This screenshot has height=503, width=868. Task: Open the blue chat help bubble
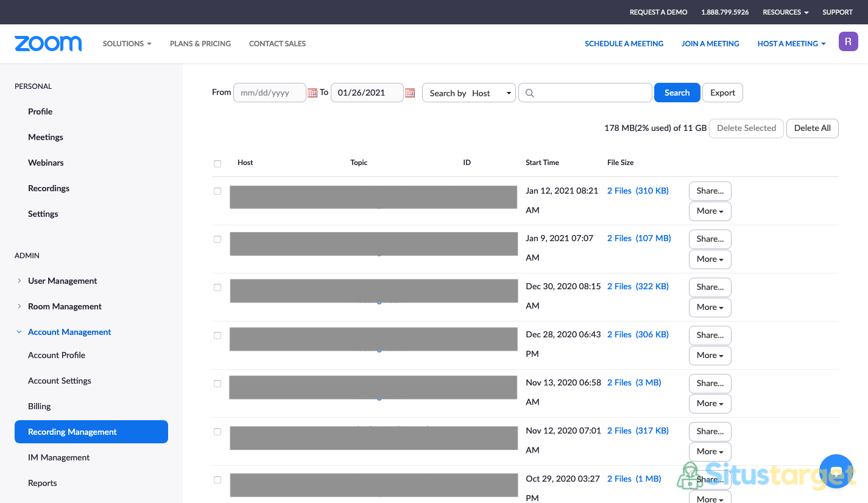(836, 471)
